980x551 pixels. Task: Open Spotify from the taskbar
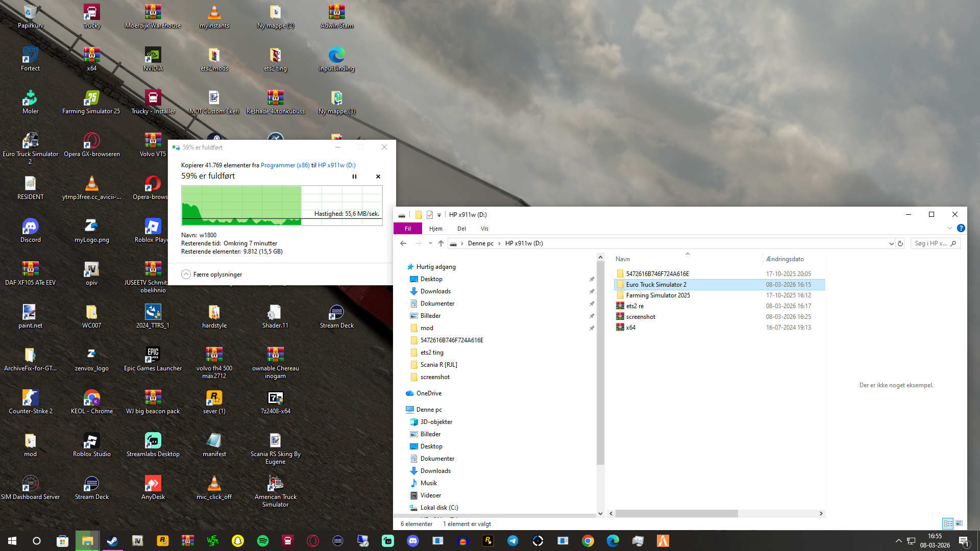(263, 541)
